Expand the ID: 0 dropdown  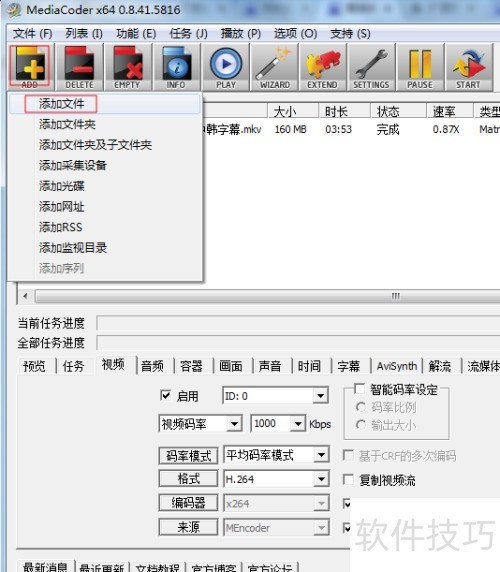[321, 395]
